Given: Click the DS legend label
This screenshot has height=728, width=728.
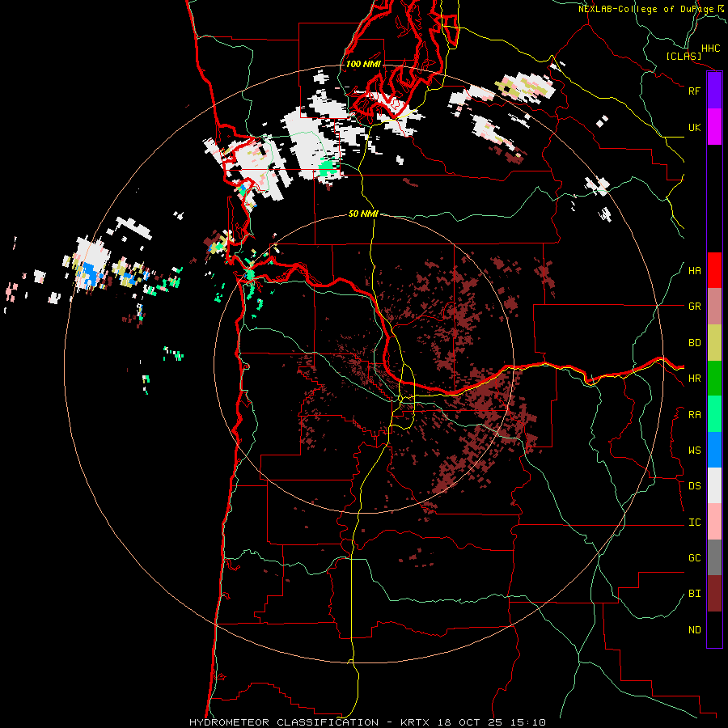Looking at the screenshot, I should click(x=694, y=485).
